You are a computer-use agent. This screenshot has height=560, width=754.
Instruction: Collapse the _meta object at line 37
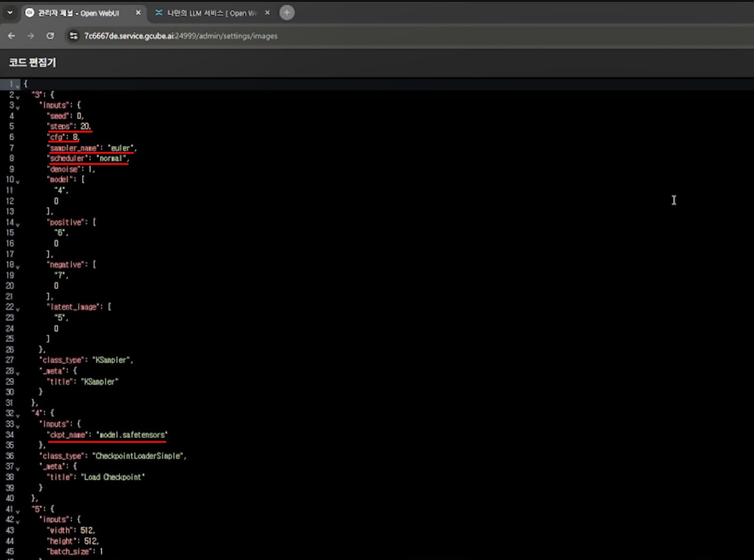17,468
